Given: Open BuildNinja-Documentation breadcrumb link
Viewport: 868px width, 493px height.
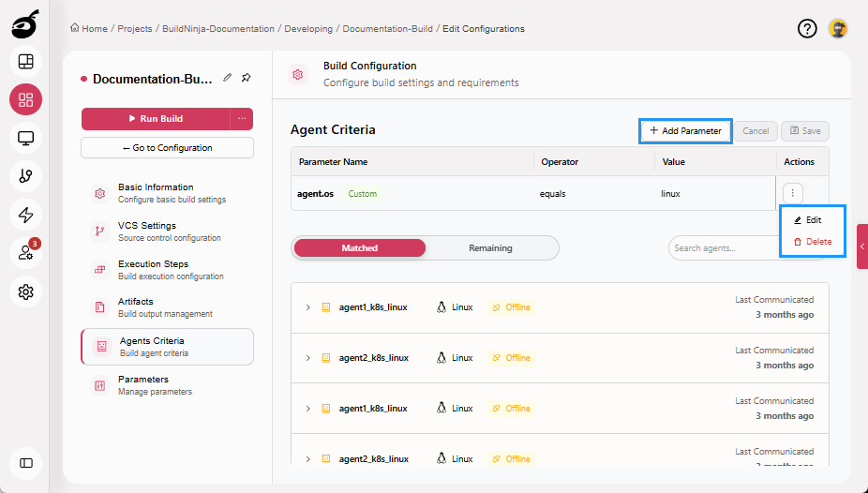Looking at the screenshot, I should (x=218, y=28).
